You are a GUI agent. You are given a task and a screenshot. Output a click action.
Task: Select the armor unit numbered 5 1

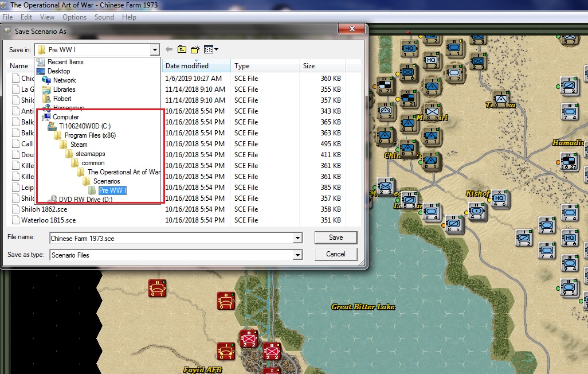tap(454, 48)
